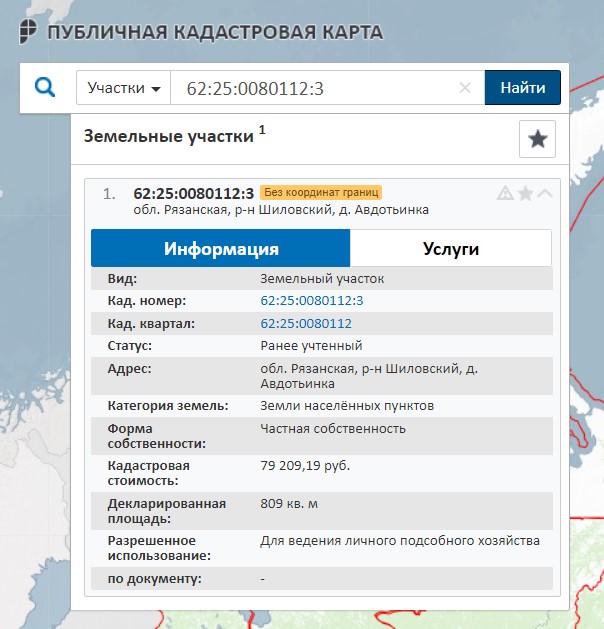604x629 pixels.
Task: Click the Найти button
Action: pyautogui.click(x=523, y=87)
